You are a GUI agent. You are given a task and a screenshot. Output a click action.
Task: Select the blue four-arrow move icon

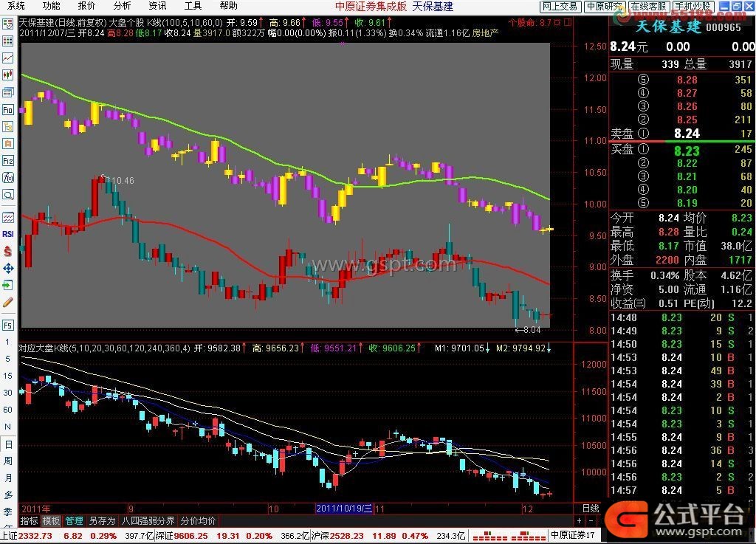click(7, 269)
